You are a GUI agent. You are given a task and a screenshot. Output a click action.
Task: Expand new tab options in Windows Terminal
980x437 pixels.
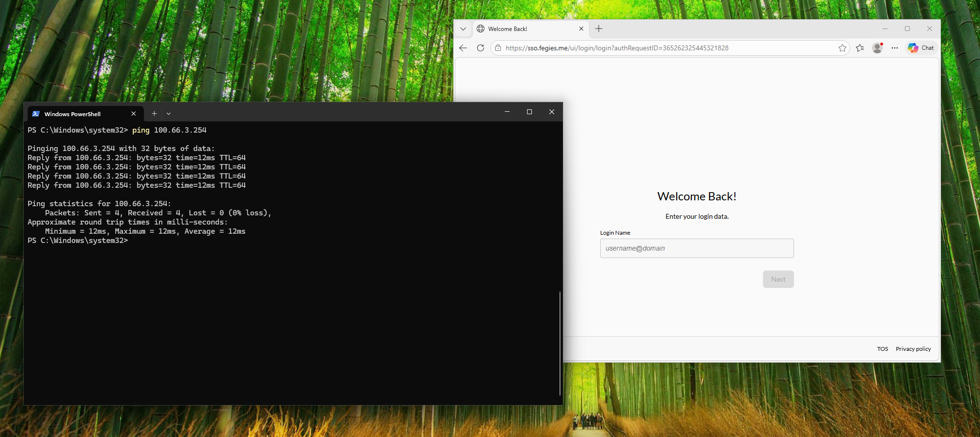pyautogui.click(x=154, y=113)
